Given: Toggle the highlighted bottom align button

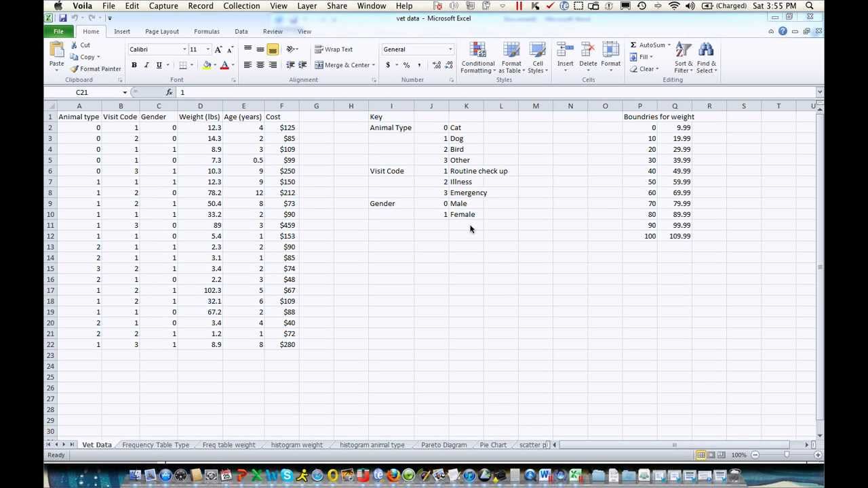Looking at the screenshot, I should 273,49.
